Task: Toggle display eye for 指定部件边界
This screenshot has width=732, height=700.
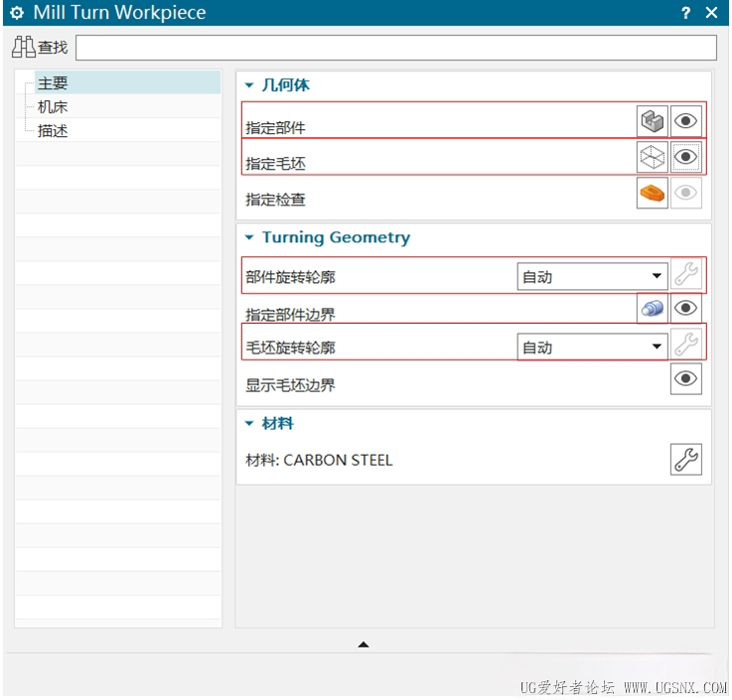Action: (x=685, y=308)
